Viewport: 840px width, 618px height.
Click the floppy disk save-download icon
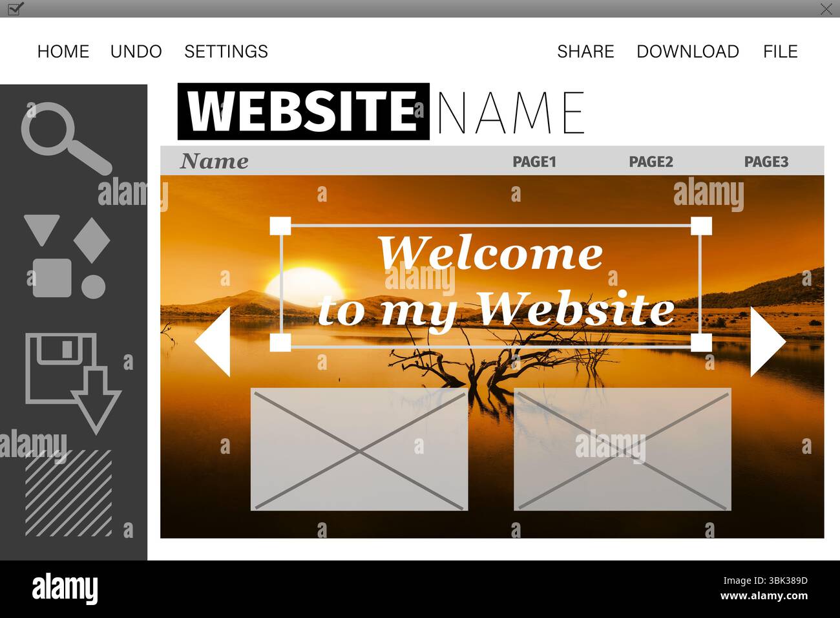coord(73,383)
